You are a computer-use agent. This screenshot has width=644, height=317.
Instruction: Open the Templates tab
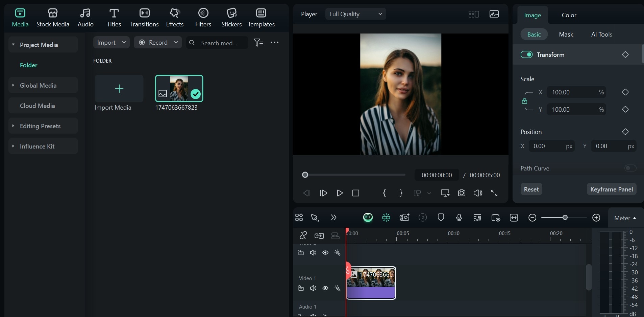pos(261,18)
